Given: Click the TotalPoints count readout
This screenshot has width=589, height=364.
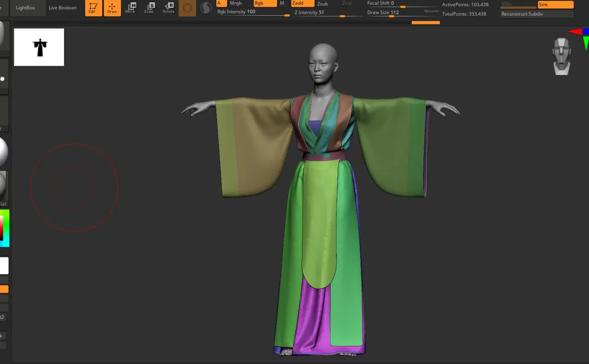Looking at the screenshot, I should (464, 14).
